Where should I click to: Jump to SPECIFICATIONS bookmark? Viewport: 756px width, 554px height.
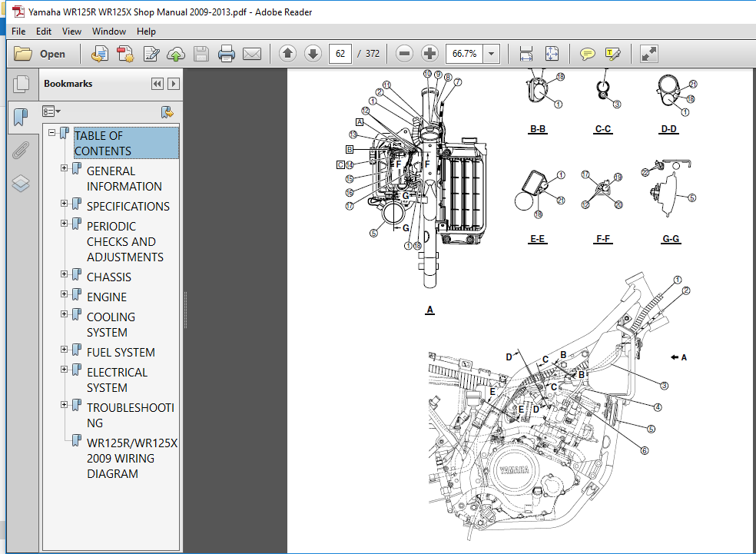128,207
